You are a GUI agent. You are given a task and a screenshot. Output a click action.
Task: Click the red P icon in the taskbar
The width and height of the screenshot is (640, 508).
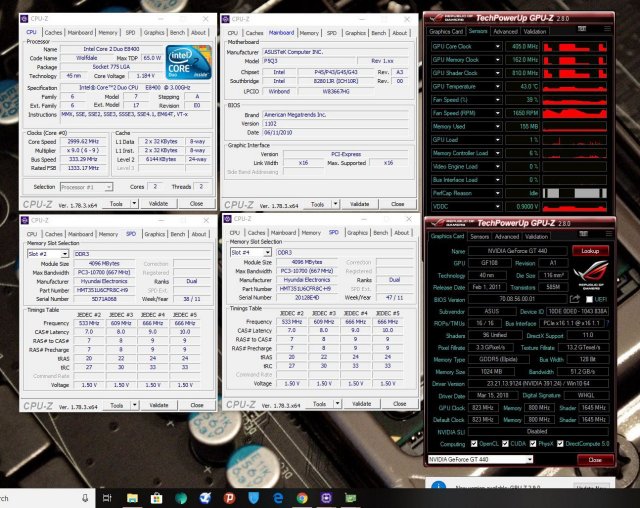[229, 498]
